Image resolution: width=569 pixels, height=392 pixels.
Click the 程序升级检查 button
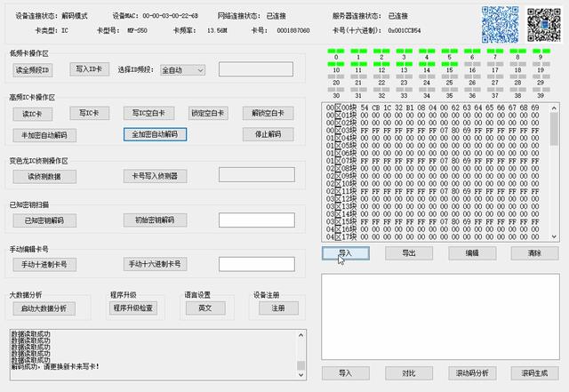133,308
